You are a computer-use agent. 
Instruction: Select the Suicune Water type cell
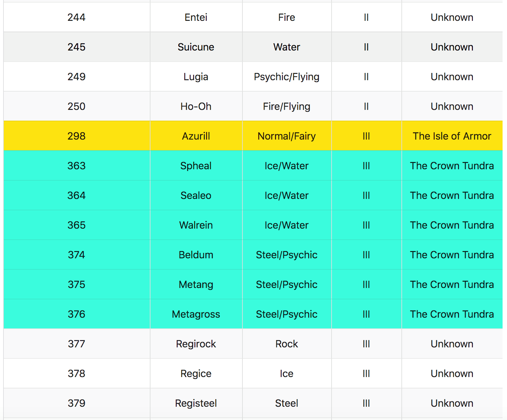pos(287,47)
